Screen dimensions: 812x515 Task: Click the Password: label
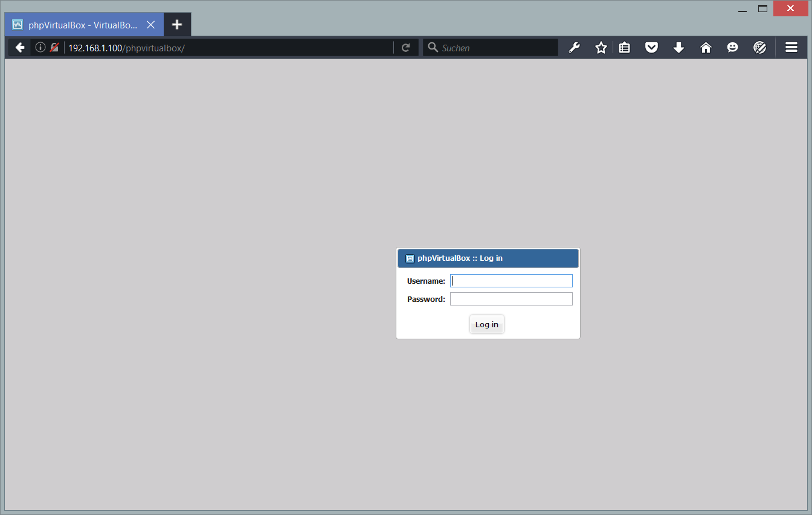tap(426, 299)
